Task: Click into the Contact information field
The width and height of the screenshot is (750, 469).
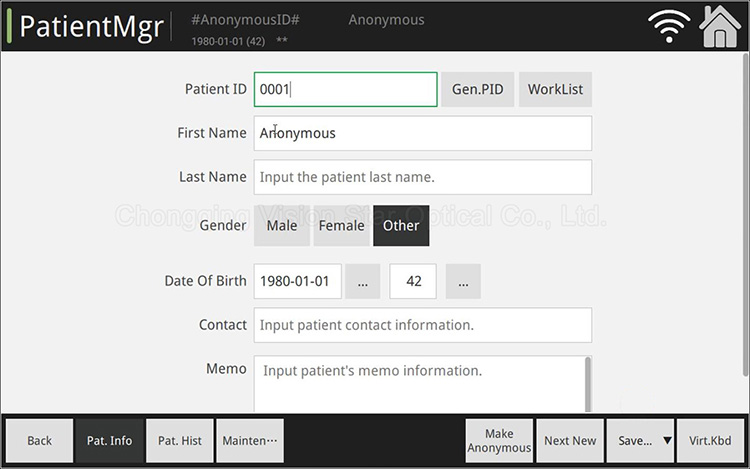Action: (422, 325)
